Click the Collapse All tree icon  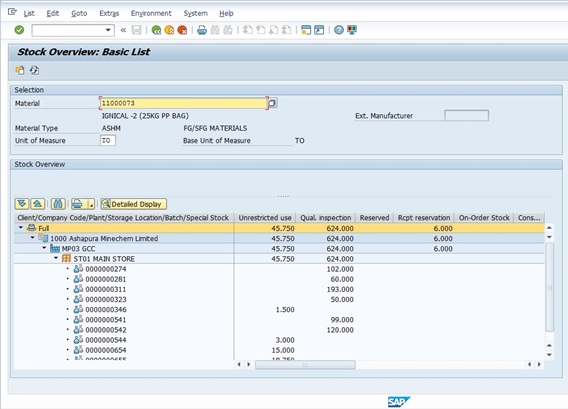click(x=38, y=204)
